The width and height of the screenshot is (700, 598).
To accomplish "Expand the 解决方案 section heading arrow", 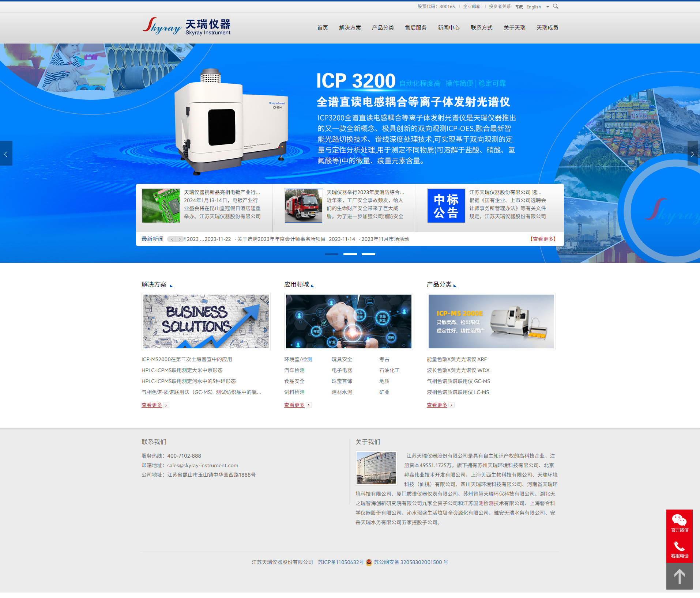I will coord(171,285).
